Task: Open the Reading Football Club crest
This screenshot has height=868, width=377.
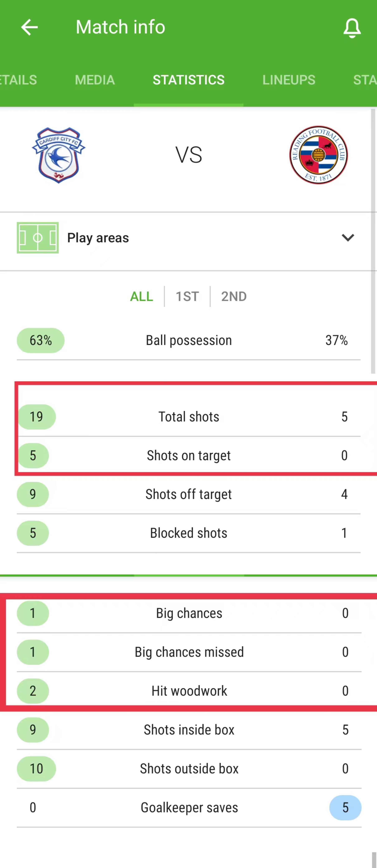Action: pos(318,155)
